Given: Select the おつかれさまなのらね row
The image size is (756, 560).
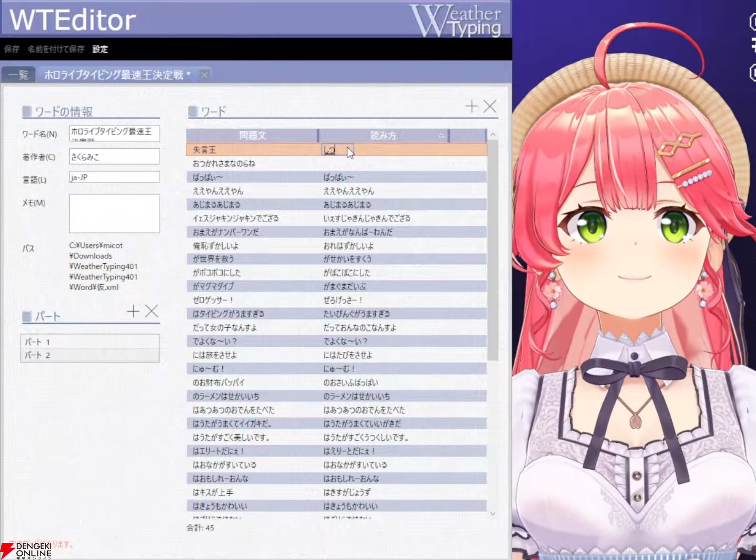Looking at the screenshot, I should [337, 163].
